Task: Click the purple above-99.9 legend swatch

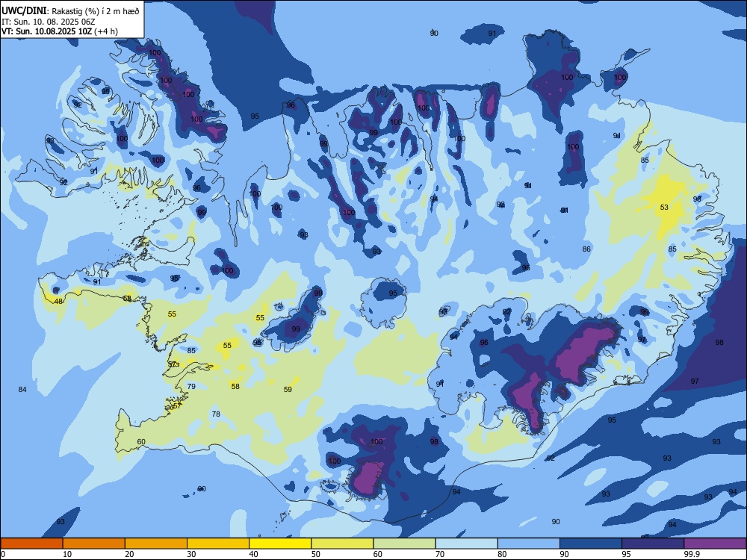Action: [x=715, y=544]
